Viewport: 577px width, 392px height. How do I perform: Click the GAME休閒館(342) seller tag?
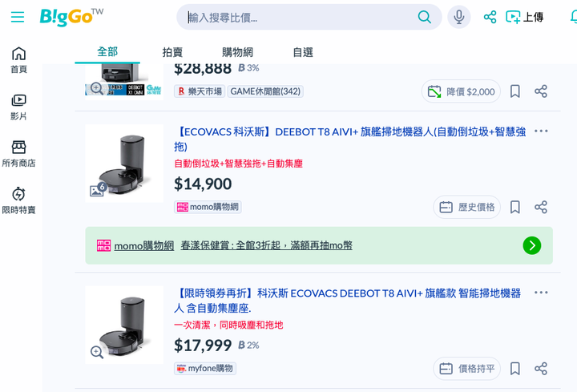265,91
